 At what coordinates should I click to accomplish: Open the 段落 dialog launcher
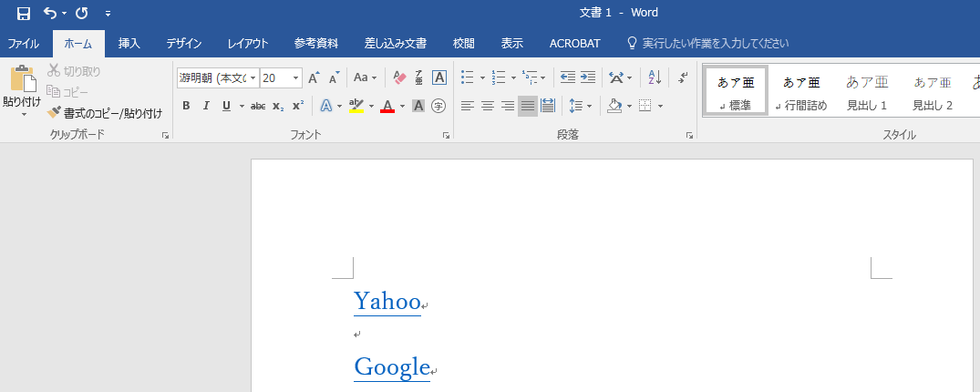(689, 135)
